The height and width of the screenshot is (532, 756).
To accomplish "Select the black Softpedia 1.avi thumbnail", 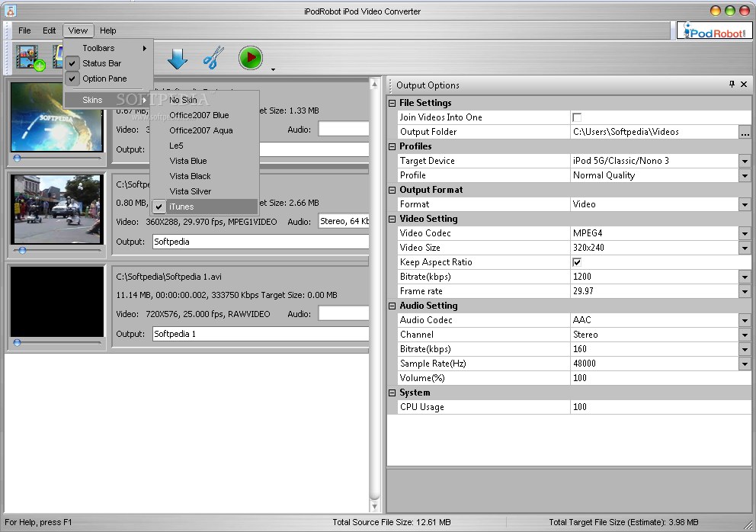I will pyautogui.click(x=57, y=302).
